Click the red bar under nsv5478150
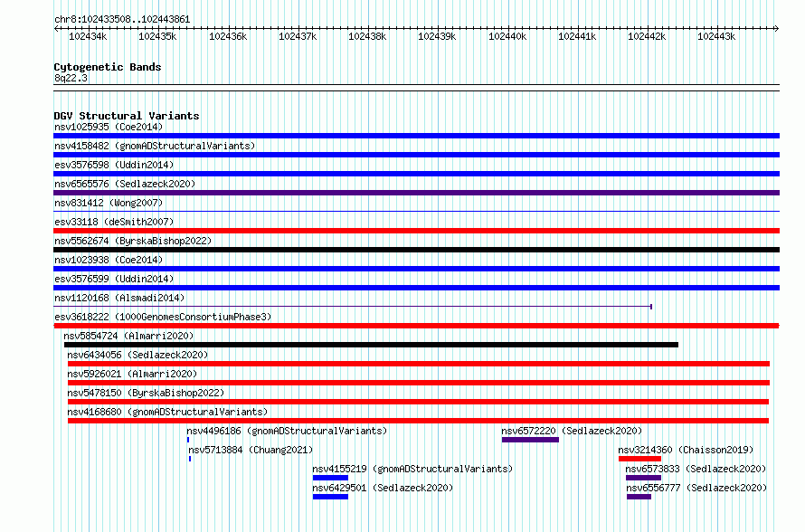The height and width of the screenshot is (532, 805). click(x=418, y=402)
